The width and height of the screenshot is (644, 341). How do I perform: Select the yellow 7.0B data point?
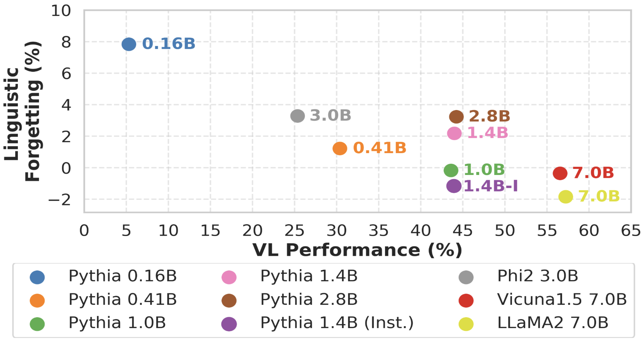(x=566, y=197)
